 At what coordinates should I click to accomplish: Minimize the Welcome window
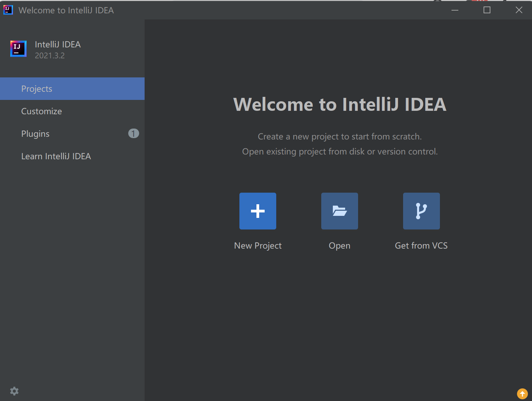pos(455,10)
